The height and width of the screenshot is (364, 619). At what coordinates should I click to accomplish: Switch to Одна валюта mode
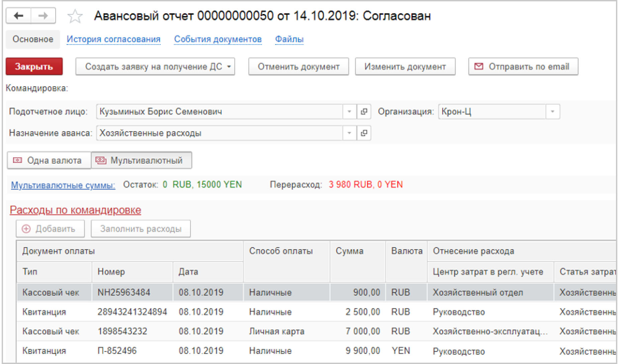tap(49, 160)
